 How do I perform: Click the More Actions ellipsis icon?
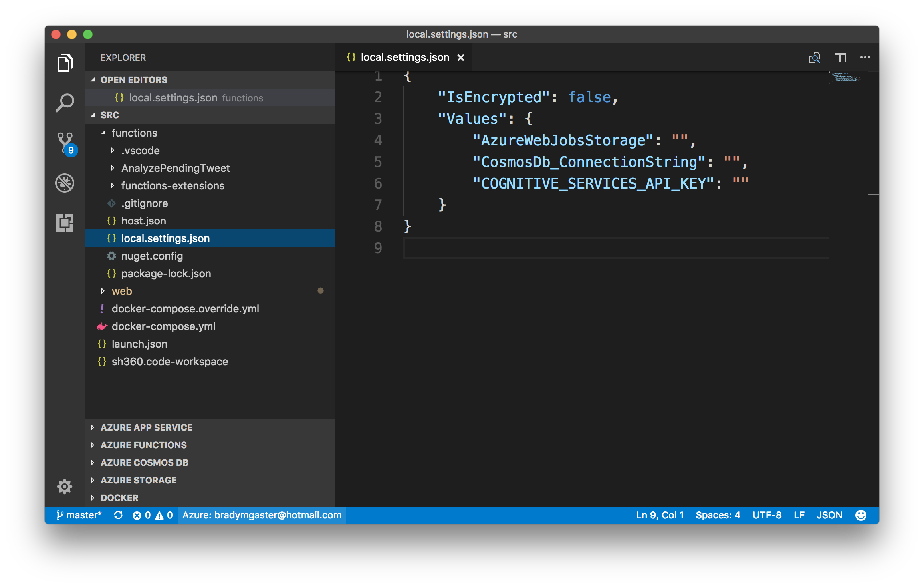tap(864, 57)
